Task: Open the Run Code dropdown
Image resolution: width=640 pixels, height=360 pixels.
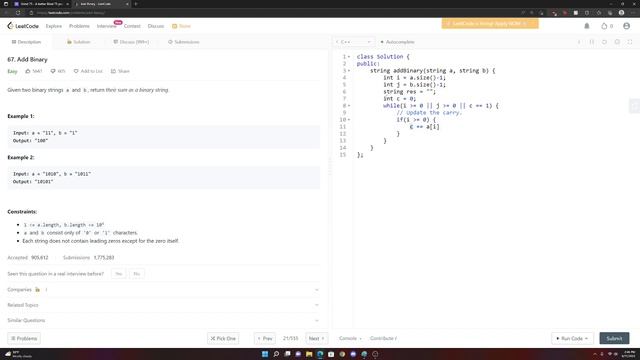Action: 572,338
